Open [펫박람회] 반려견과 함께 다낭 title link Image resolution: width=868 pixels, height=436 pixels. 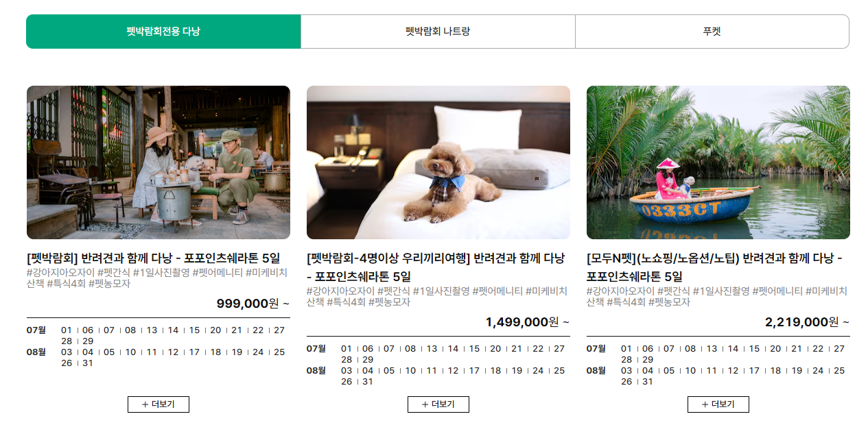pos(154,258)
